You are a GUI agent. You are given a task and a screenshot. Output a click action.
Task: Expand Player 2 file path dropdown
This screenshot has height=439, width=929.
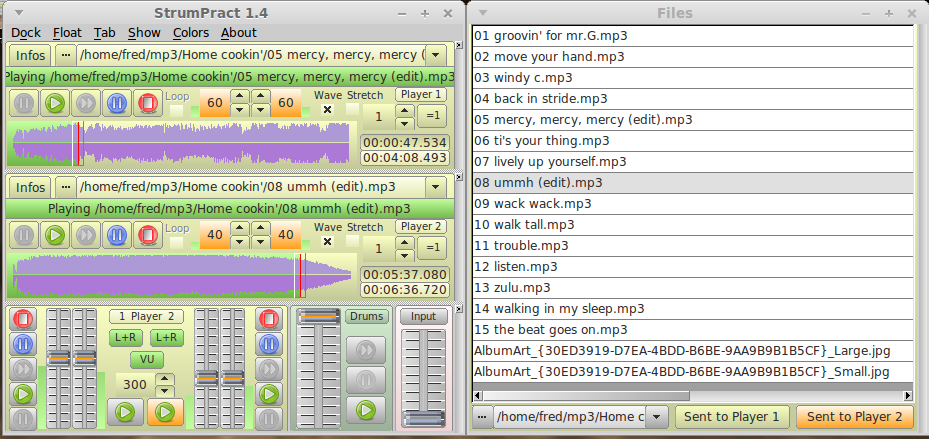pos(435,187)
